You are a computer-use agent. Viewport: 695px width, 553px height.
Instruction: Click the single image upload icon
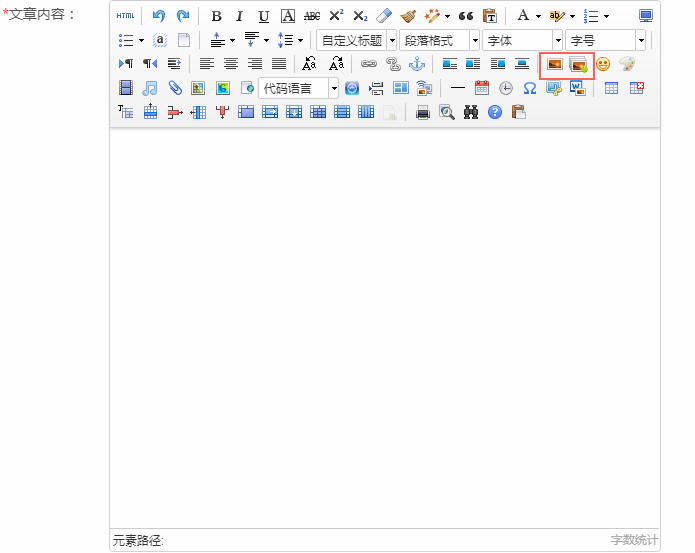pyautogui.click(x=554, y=65)
